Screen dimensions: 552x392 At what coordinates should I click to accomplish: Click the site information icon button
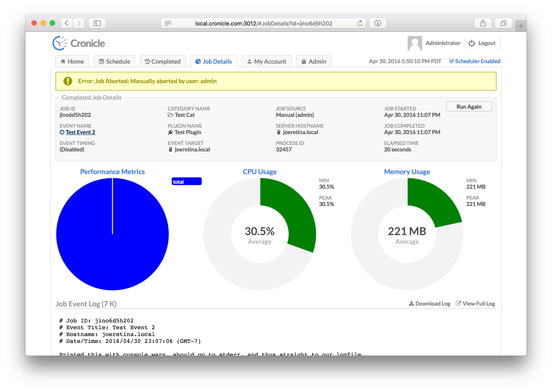coord(378,23)
